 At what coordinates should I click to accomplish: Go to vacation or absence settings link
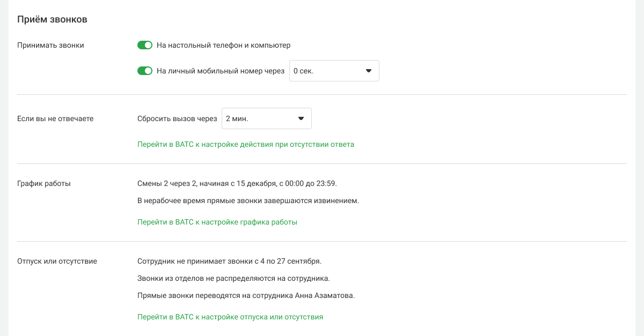(x=230, y=317)
